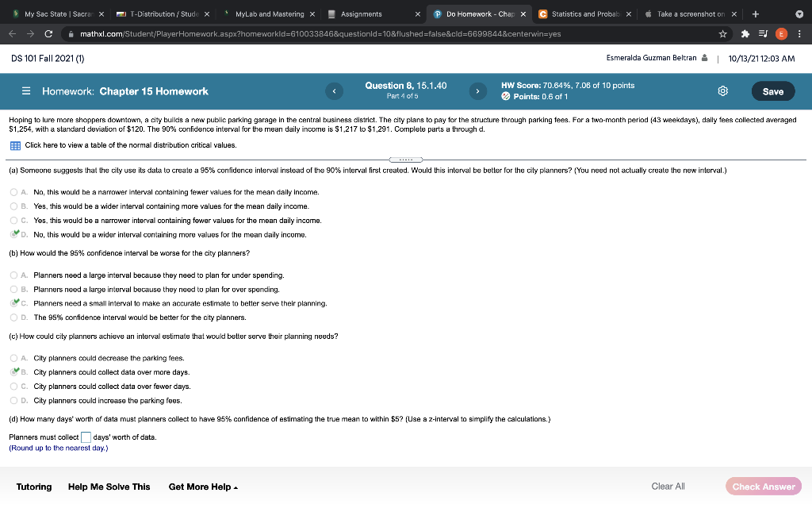Select part (b) option A under spending
Image resolution: width=812 pixels, height=508 pixels.
[x=14, y=275]
